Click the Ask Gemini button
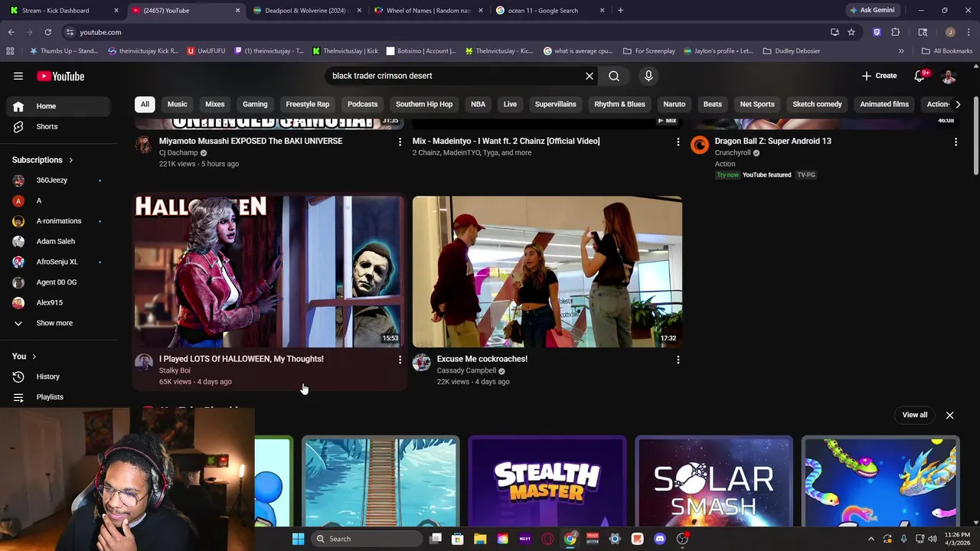 [x=872, y=11]
